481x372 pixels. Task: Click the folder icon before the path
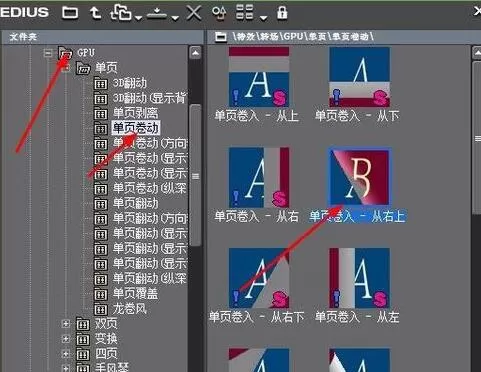click(x=220, y=37)
